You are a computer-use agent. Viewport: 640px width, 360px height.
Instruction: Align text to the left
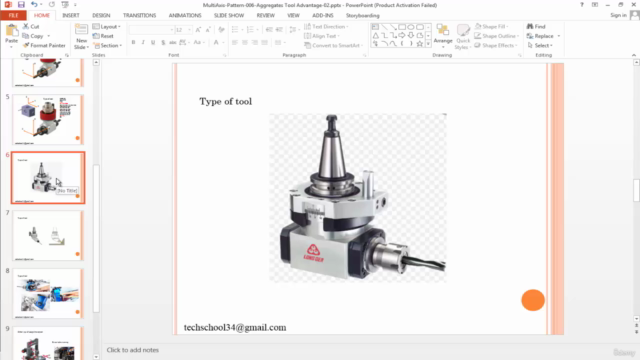pyautogui.click(x=235, y=42)
